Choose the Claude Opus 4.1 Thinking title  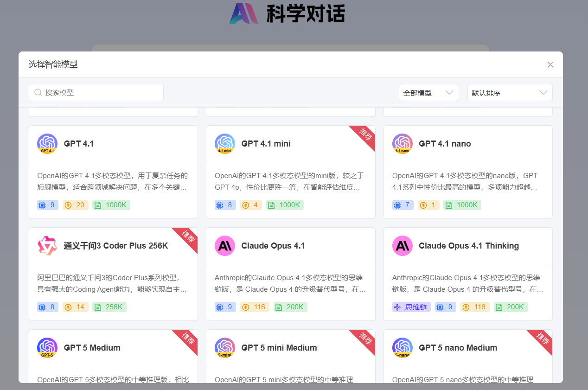tap(469, 246)
